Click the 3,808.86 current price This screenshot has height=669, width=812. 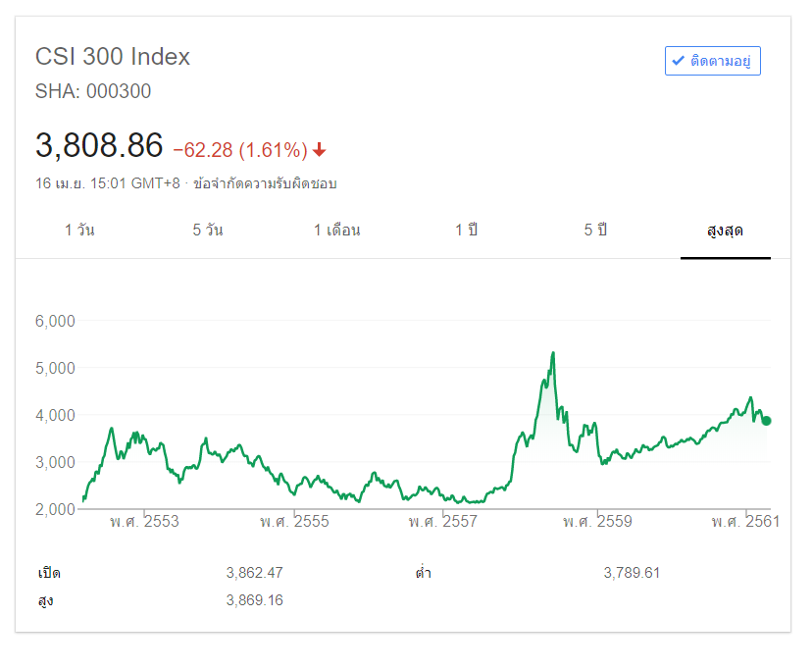[x=99, y=146]
